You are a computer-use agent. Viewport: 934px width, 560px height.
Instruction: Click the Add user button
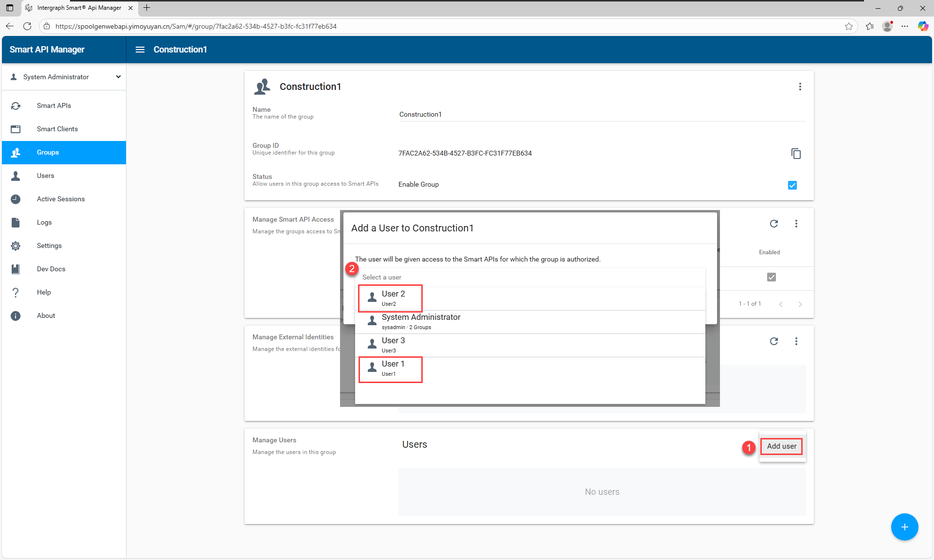[781, 446]
